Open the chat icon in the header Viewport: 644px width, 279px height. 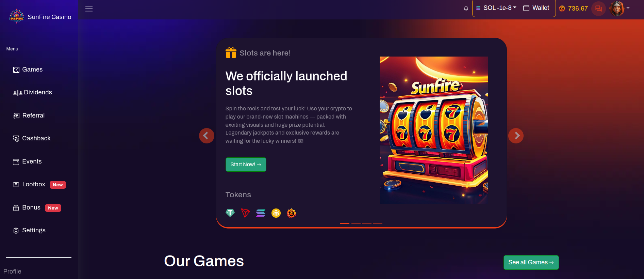pos(598,9)
